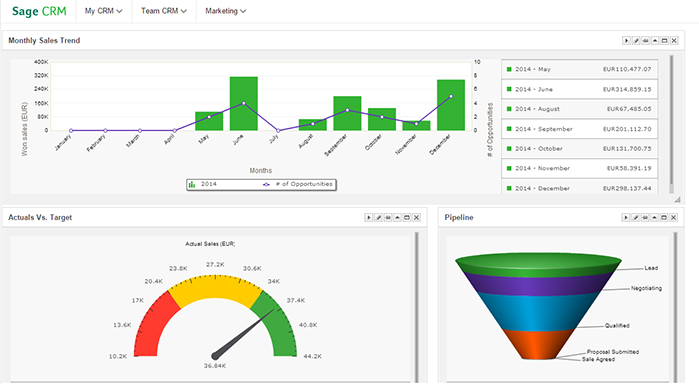Close the Pipeline gadget
Image resolution: width=699 pixels, height=384 pixels.
point(674,218)
